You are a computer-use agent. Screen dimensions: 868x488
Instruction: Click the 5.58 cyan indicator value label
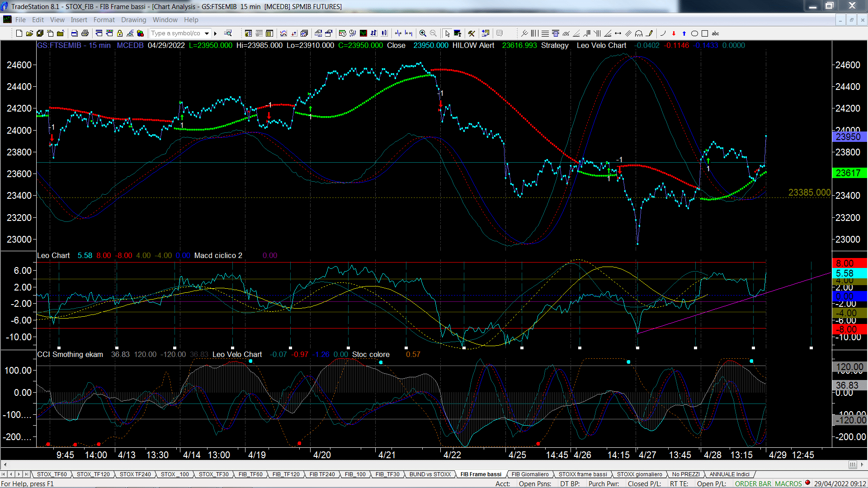point(849,273)
